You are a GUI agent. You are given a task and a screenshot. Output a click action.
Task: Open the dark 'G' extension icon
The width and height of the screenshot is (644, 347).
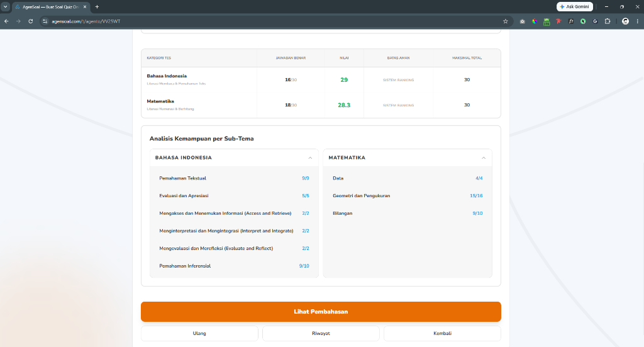tap(595, 21)
